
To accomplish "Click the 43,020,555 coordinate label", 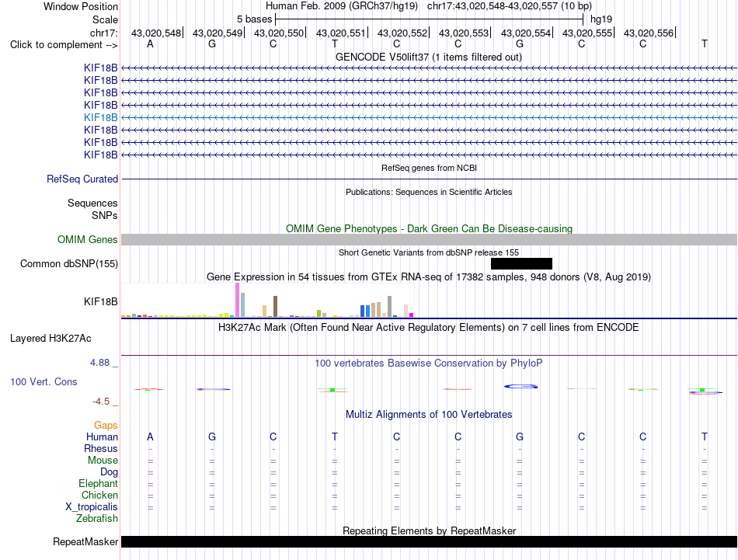I will tap(587, 33).
